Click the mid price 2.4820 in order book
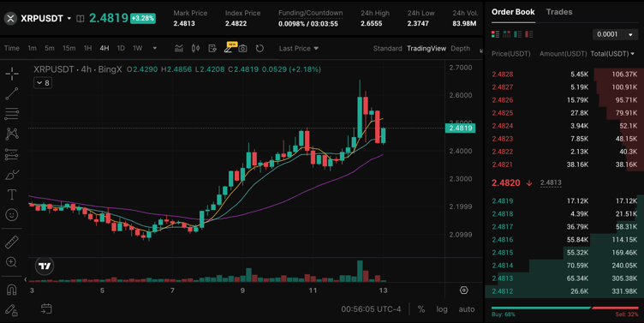Viewport: 644px width, 323px height. [506, 182]
